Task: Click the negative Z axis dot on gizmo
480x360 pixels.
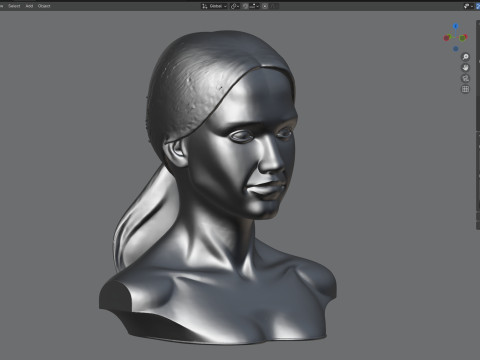Action: click(456, 49)
